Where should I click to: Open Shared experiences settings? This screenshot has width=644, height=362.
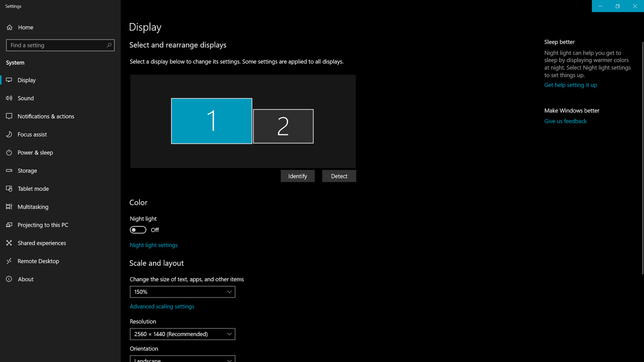tap(60, 243)
